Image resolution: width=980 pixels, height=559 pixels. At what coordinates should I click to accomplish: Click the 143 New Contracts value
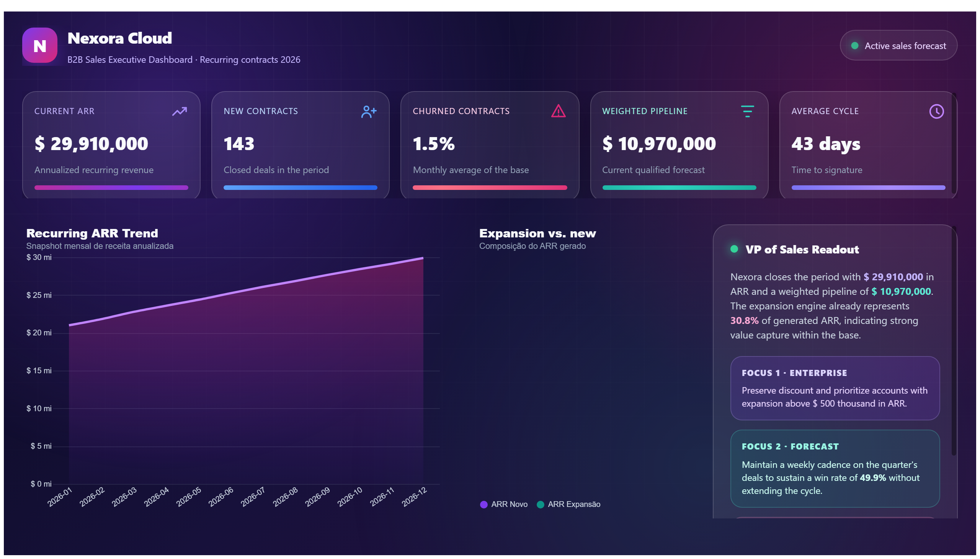[239, 144]
